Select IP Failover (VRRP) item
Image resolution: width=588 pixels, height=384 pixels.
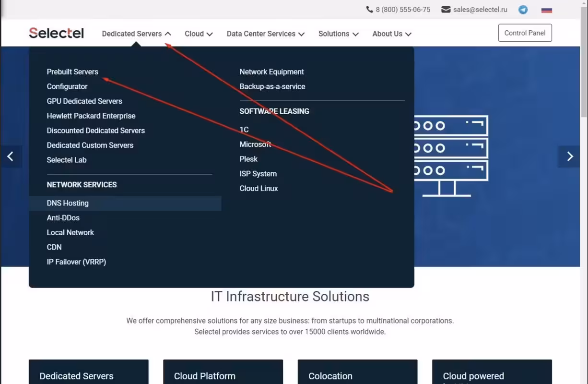coord(76,262)
